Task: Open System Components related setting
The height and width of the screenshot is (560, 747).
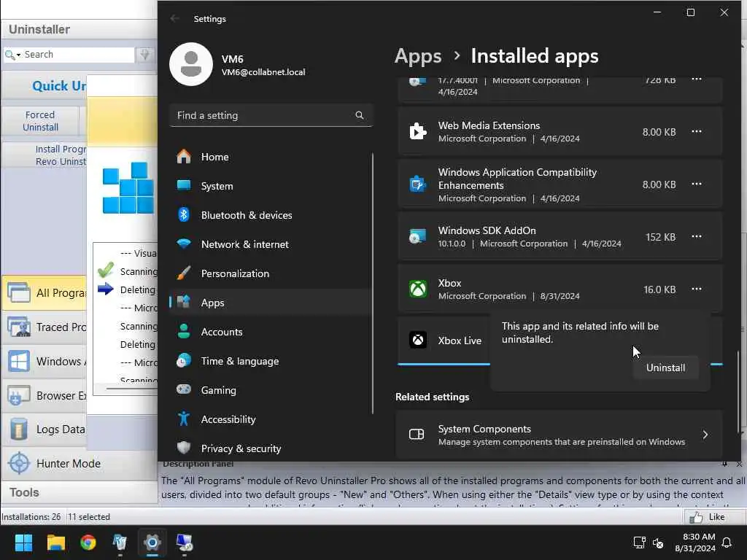Action: 559,435
